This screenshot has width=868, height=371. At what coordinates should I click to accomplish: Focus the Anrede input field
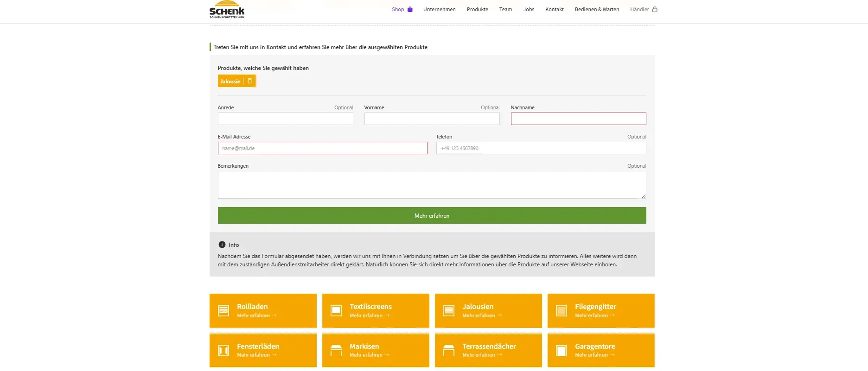click(x=285, y=119)
